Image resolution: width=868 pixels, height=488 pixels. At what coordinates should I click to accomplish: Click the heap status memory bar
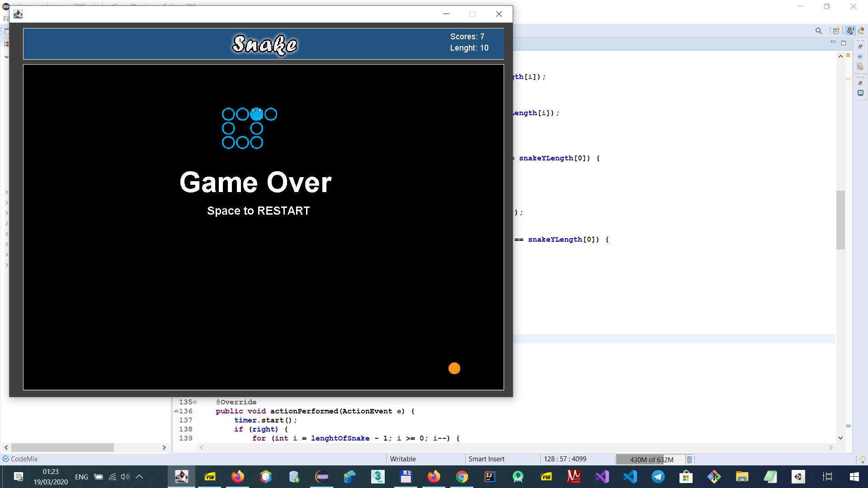pyautogui.click(x=651, y=460)
